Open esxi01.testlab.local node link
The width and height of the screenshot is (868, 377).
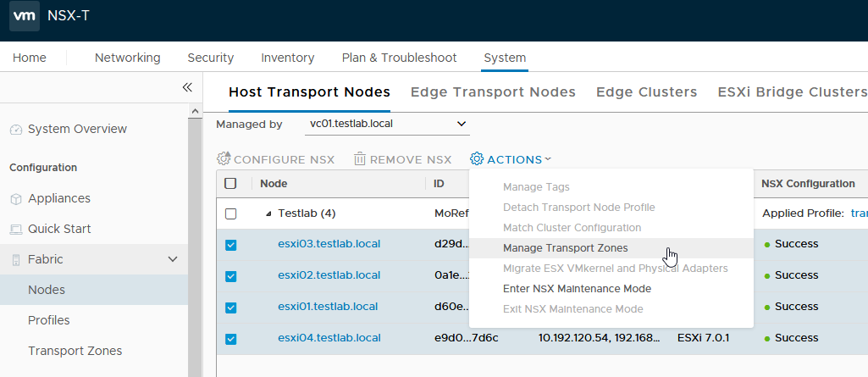[328, 306]
